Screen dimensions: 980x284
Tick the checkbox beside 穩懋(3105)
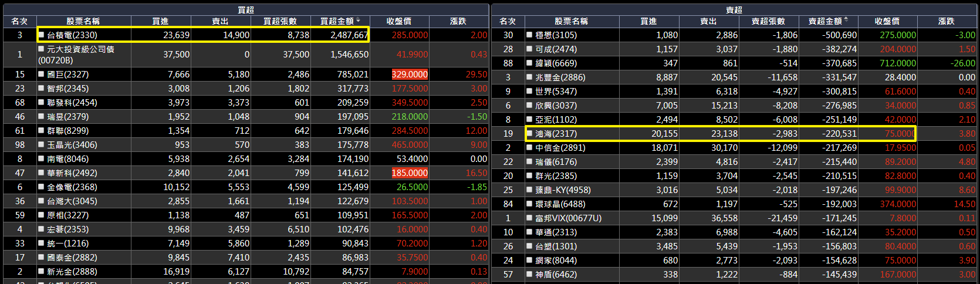click(x=530, y=35)
